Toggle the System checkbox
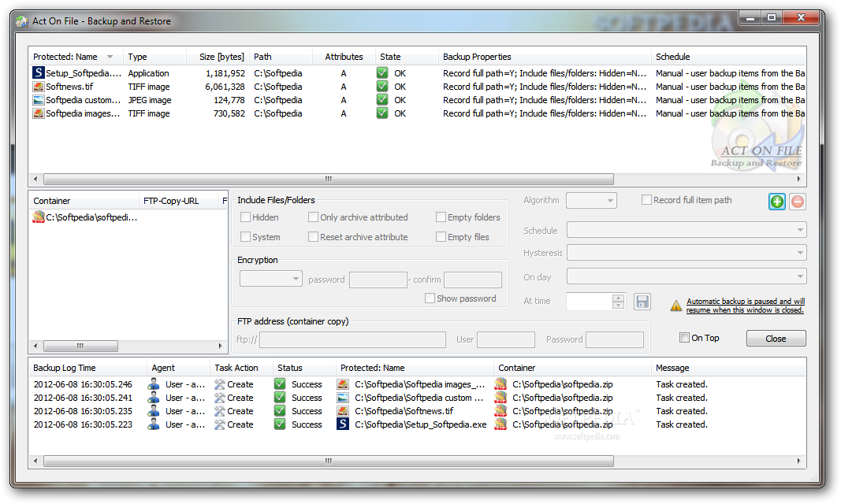 (246, 237)
